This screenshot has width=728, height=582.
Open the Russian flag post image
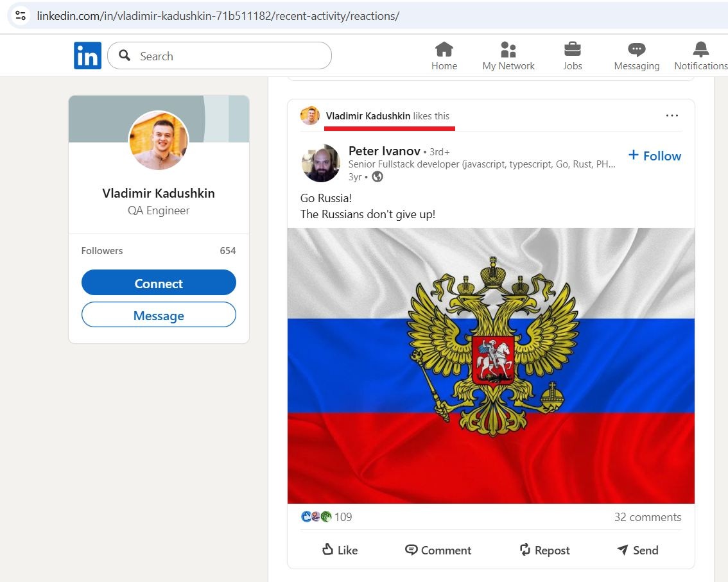(x=490, y=366)
